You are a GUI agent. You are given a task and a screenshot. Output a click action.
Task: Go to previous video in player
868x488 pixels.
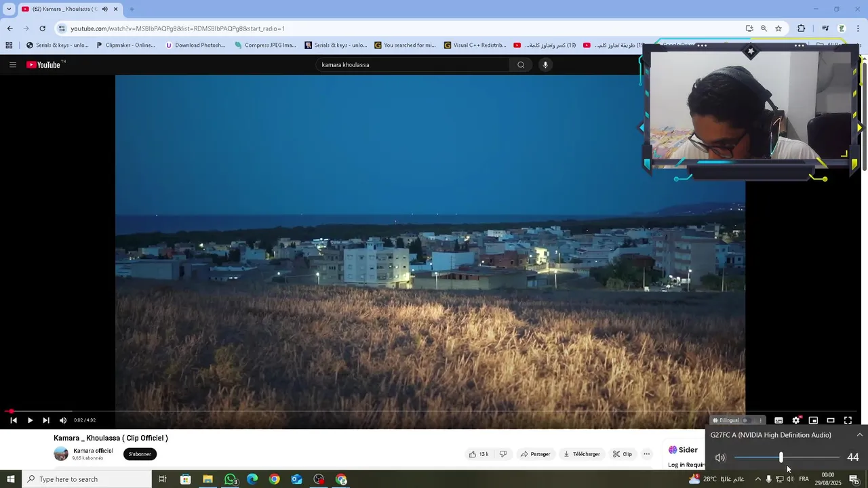(13, 420)
